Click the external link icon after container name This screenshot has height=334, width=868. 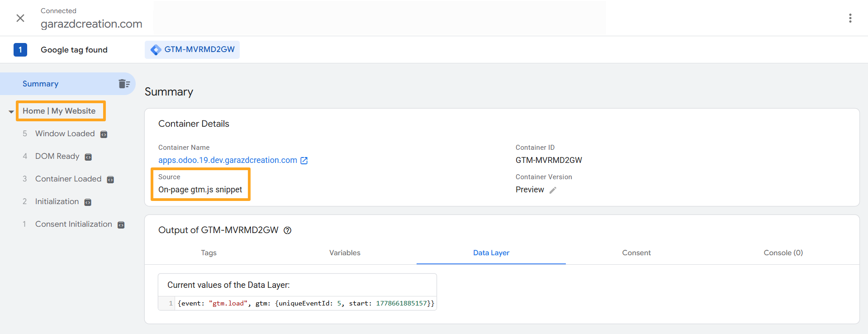click(304, 161)
